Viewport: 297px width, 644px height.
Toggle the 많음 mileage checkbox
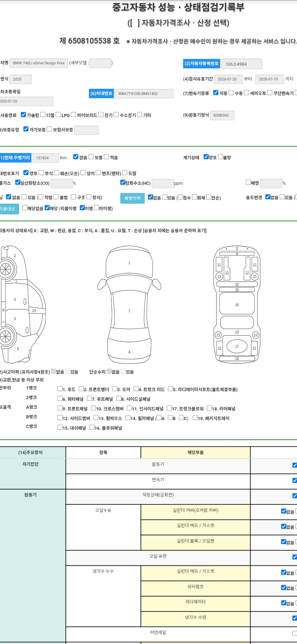(x=76, y=157)
